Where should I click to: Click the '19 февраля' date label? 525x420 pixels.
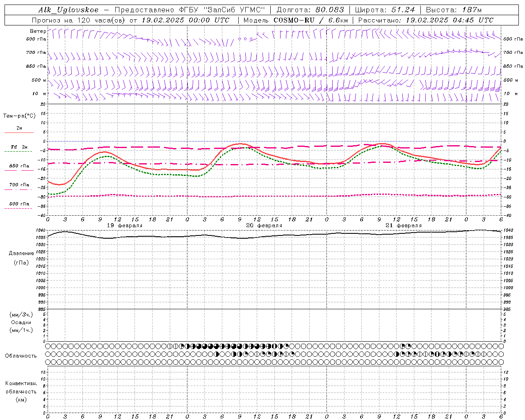125,226
